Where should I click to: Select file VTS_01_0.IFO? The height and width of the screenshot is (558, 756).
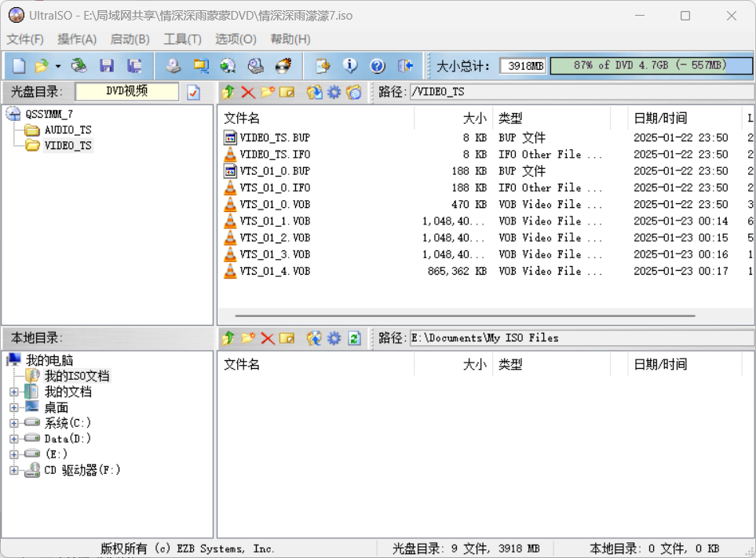(275, 188)
